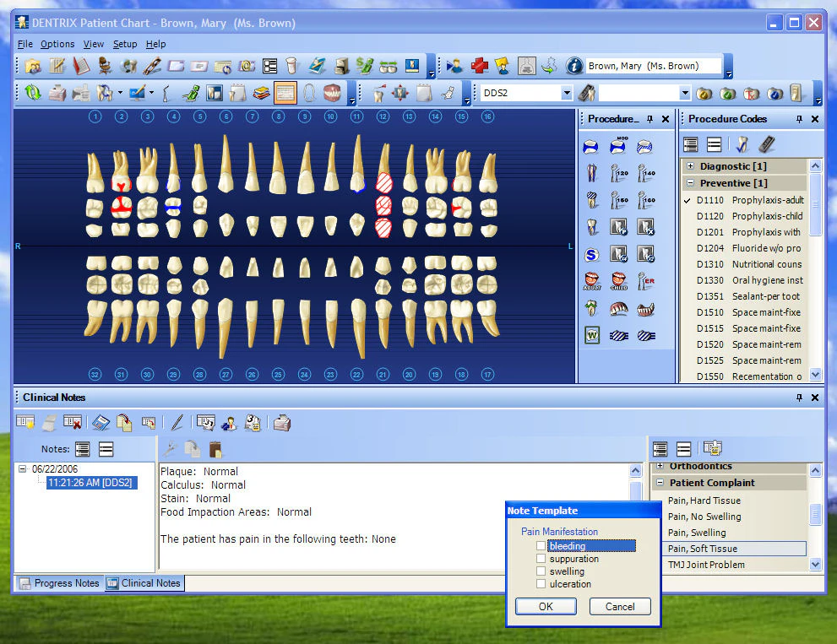This screenshot has width=837, height=644.
Task: Check the ulceration box in the dialog
Action: [x=541, y=583]
